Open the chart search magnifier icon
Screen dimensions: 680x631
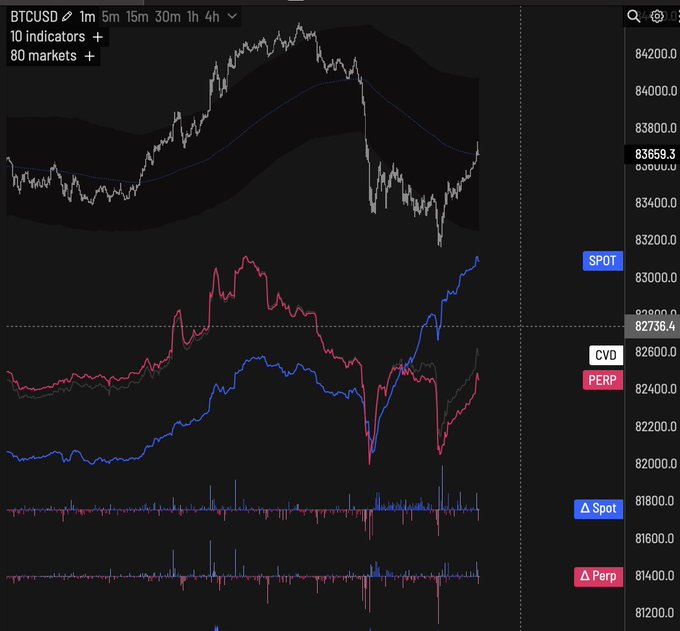pos(633,16)
